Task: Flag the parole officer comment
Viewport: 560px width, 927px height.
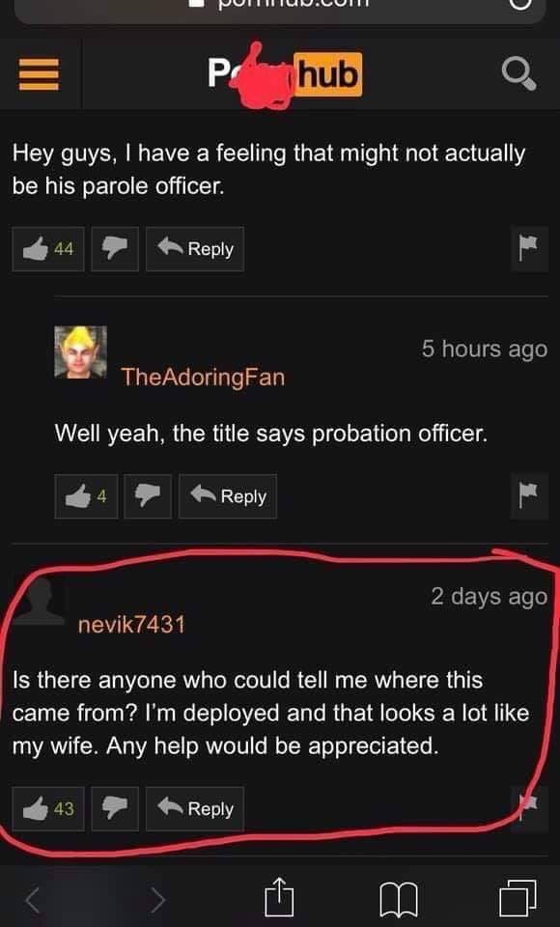Action: click(529, 249)
